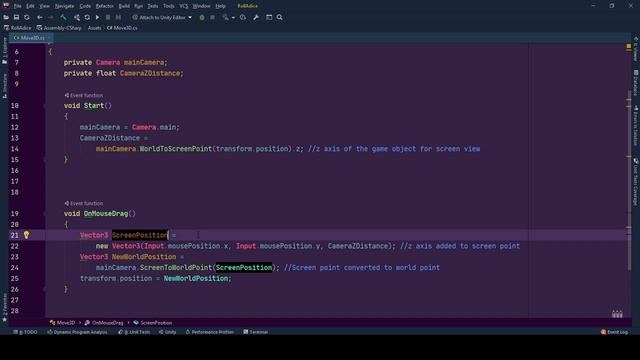Click ScreenToWorldPoint on line 24
640x360 pixels.
pyautogui.click(x=176, y=268)
